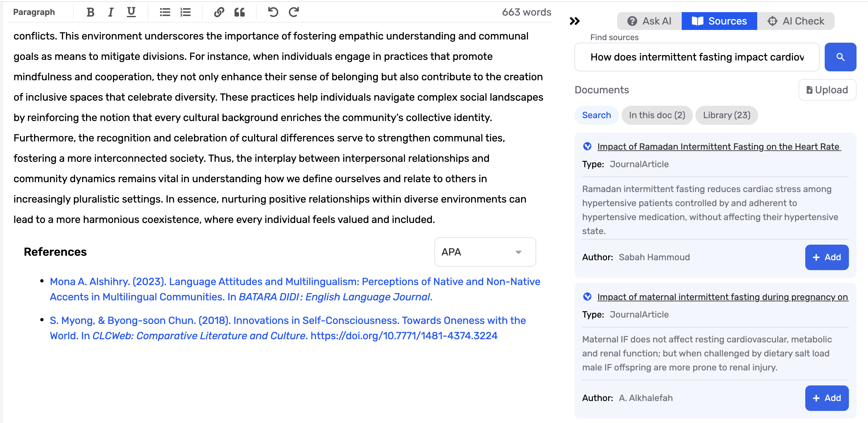This screenshot has width=868, height=423.
Task: Toggle bold formatting in the editor toolbar
Action: pos(90,12)
